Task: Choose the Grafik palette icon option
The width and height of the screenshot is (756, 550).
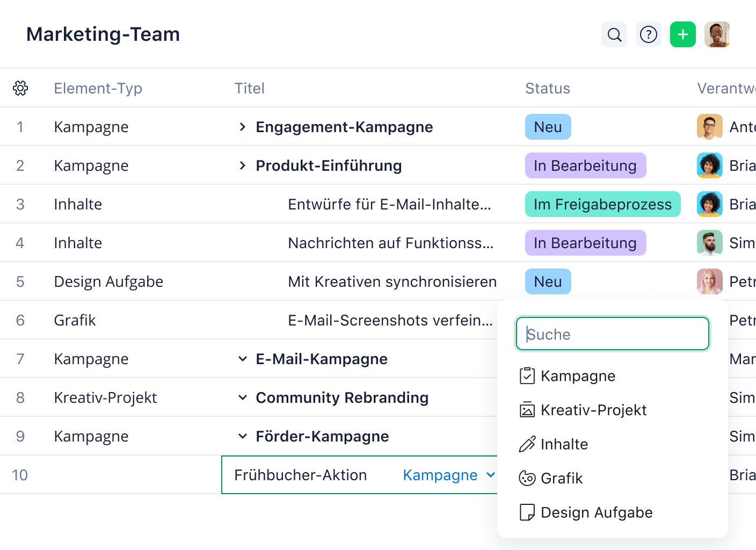Action: (527, 478)
